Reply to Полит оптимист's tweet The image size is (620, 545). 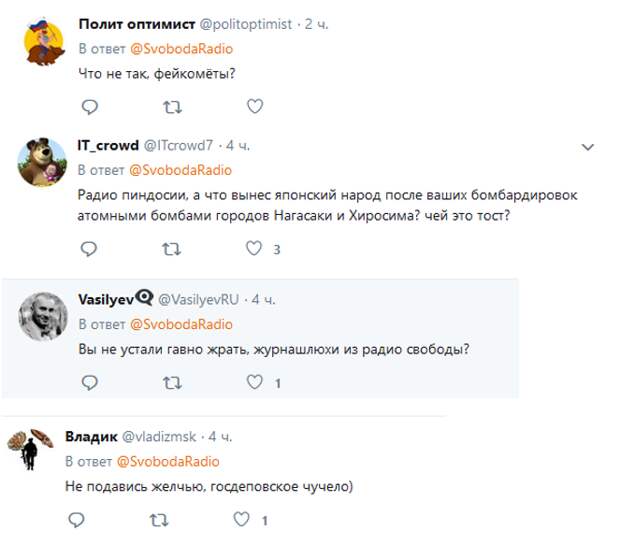click(x=90, y=107)
